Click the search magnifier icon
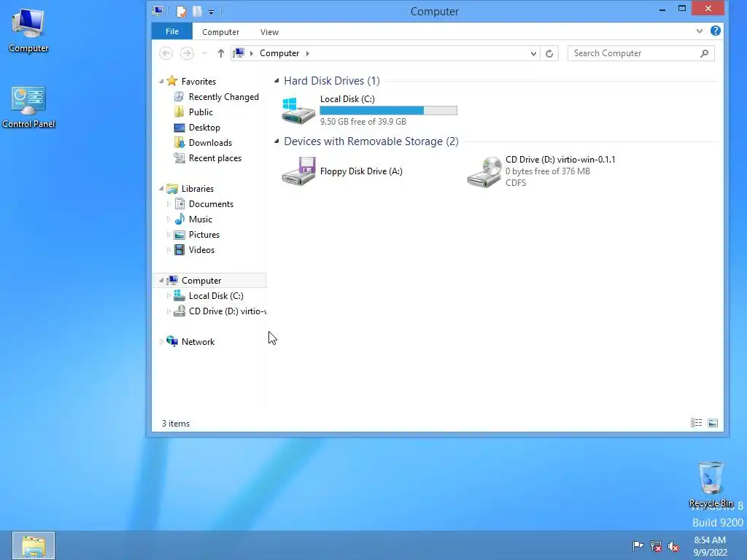 704,53
